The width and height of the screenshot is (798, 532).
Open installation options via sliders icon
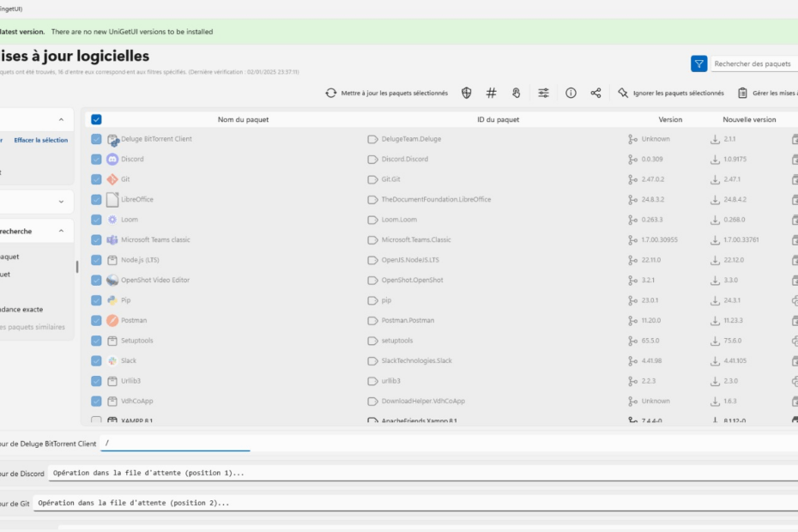tap(544, 93)
